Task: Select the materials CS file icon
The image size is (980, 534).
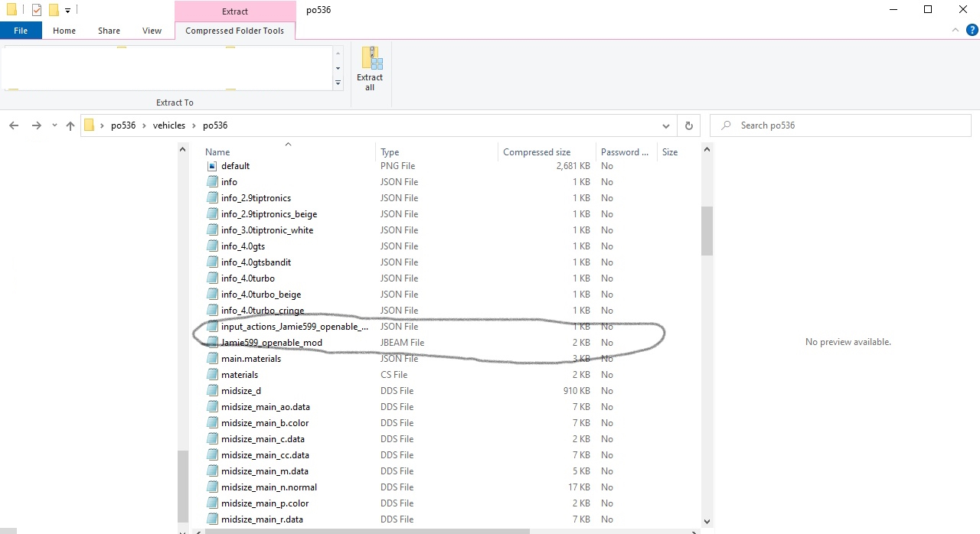Action: (213, 375)
